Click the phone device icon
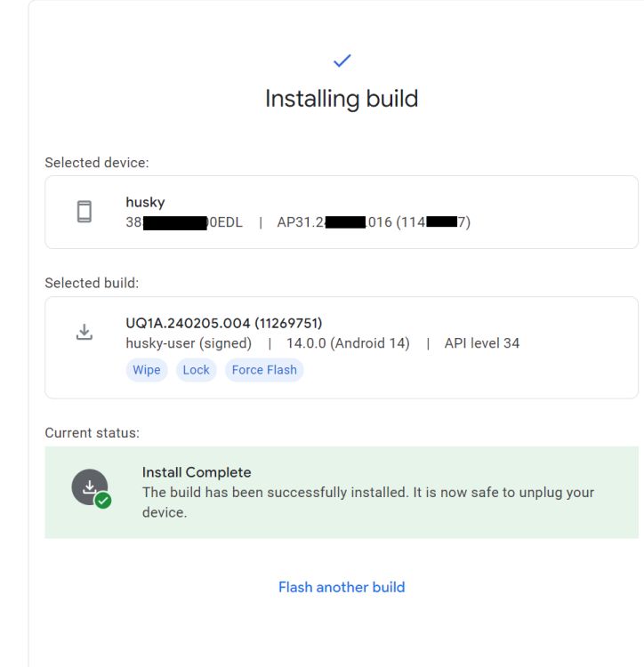Viewport: 644px width, 667px height. pos(85,212)
